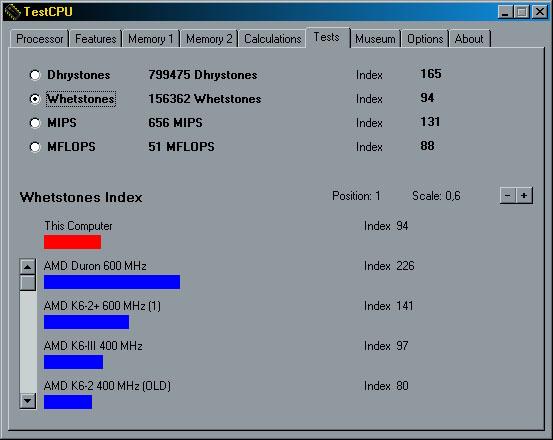The width and height of the screenshot is (553, 440).
Task: Click the '799475 Dhrystones' result text
Action: pos(203,75)
